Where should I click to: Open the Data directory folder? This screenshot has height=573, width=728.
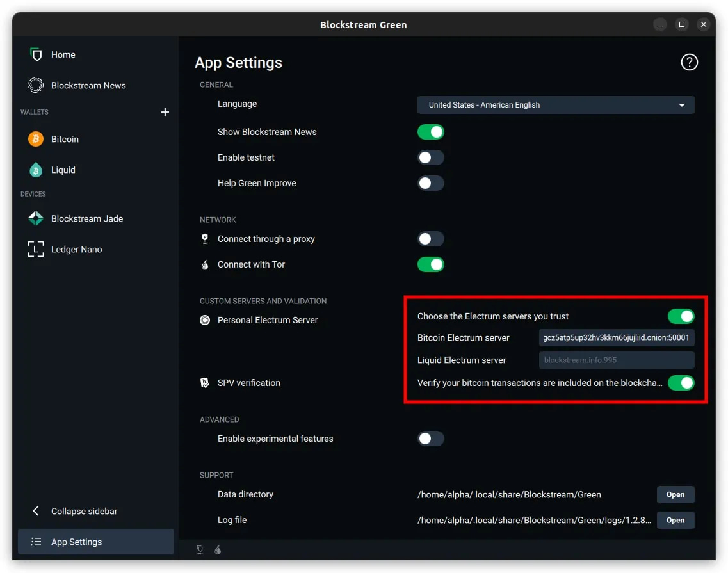pos(675,494)
